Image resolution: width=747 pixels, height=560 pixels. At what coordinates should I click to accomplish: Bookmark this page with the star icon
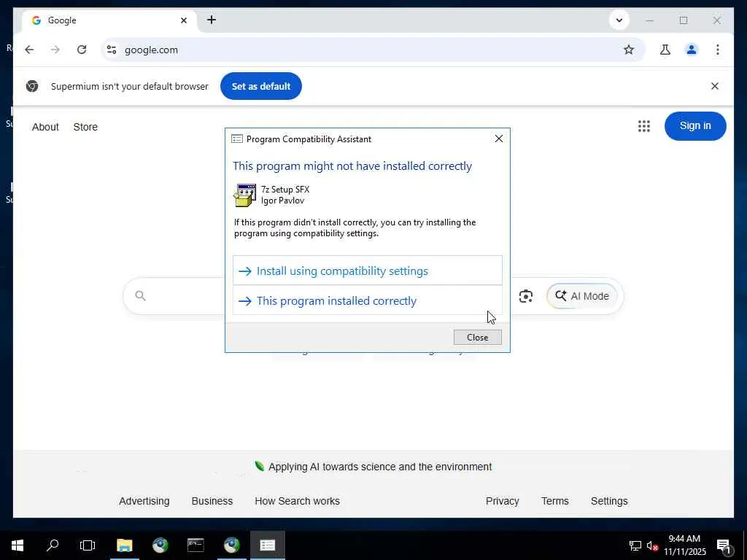point(629,50)
